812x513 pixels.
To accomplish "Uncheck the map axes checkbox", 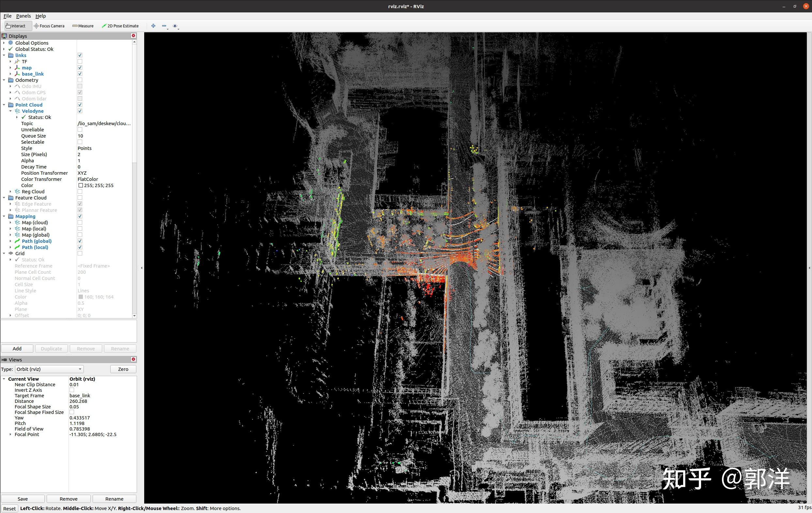I will tap(80, 68).
